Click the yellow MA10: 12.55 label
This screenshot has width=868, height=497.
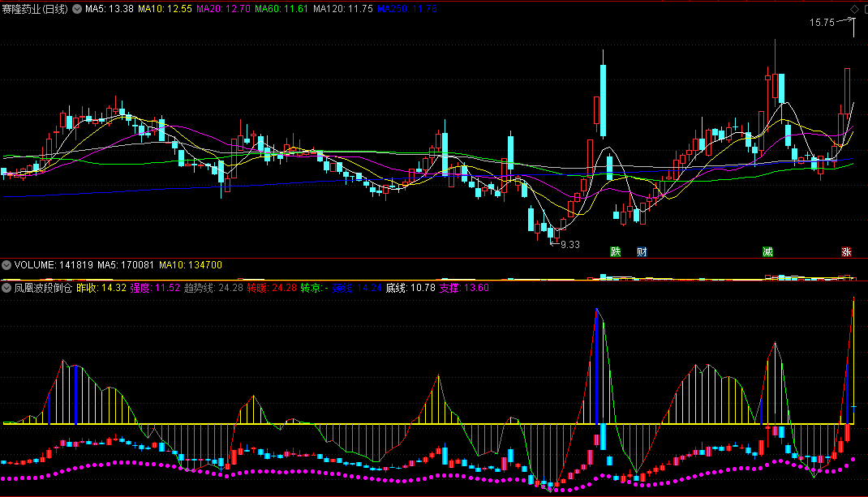click(165, 9)
